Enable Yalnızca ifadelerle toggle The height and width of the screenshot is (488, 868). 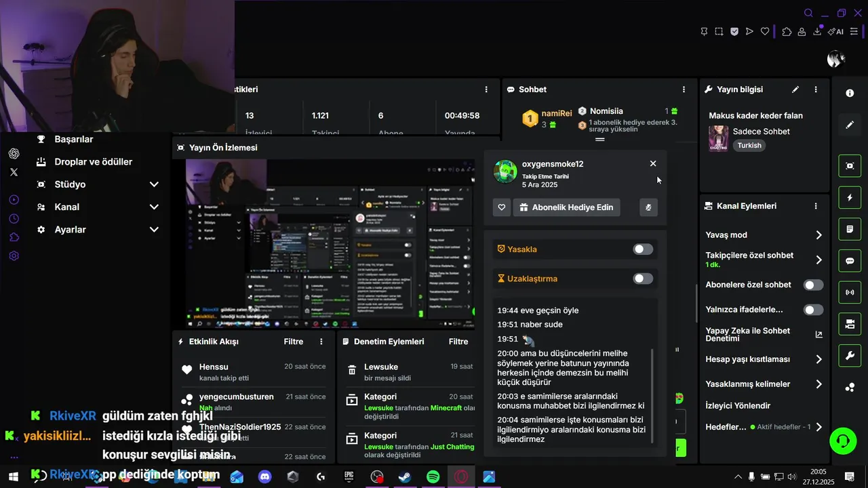813,310
